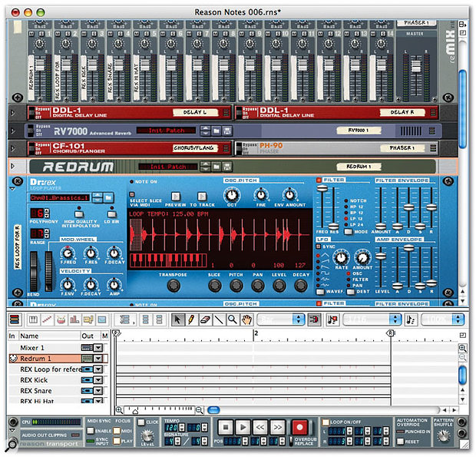
Task: Toggle Dr.REX Filter on/off
Action: (319, 180)
